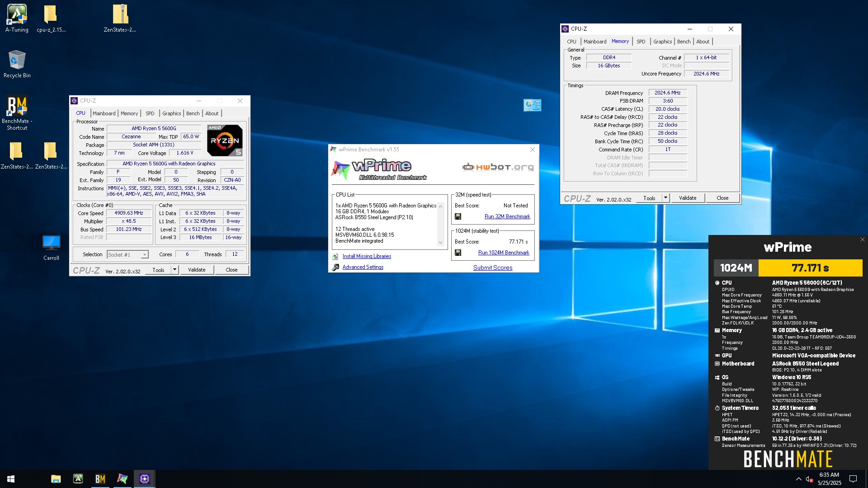The height and width of the screenshot is (488, 868).
Task: Click Tools button in left CPU-Z window
Action: [x=158, y=270]
